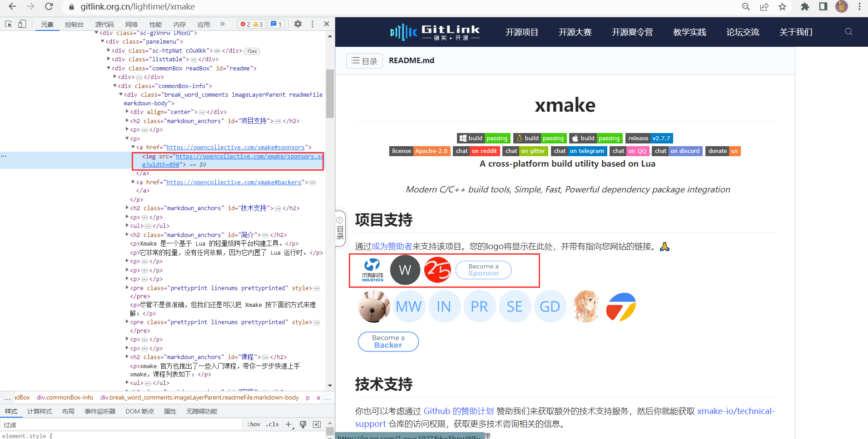Click the GD backer avatar
The image size is (868, 439).
(x=550, y=306)
